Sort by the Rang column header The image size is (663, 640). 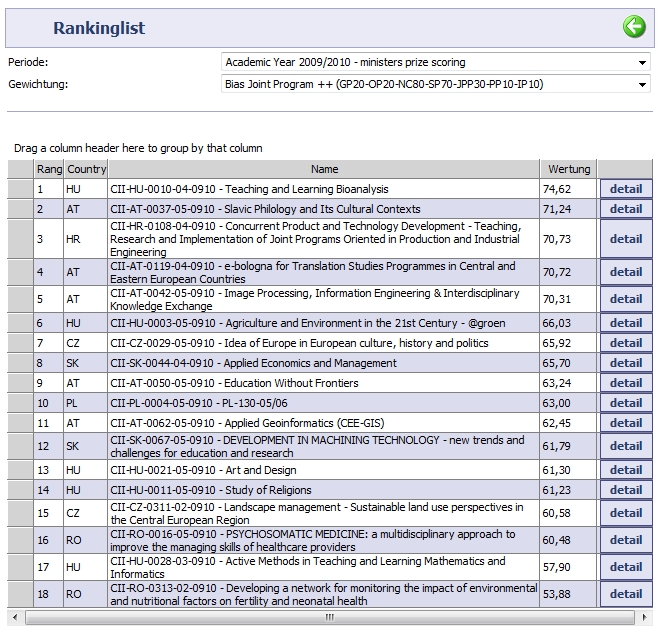49,169
